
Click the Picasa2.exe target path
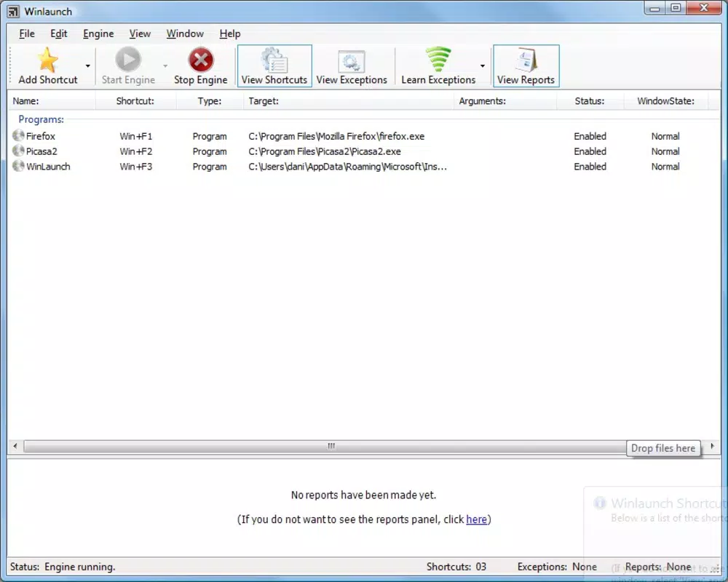(325, 151)
